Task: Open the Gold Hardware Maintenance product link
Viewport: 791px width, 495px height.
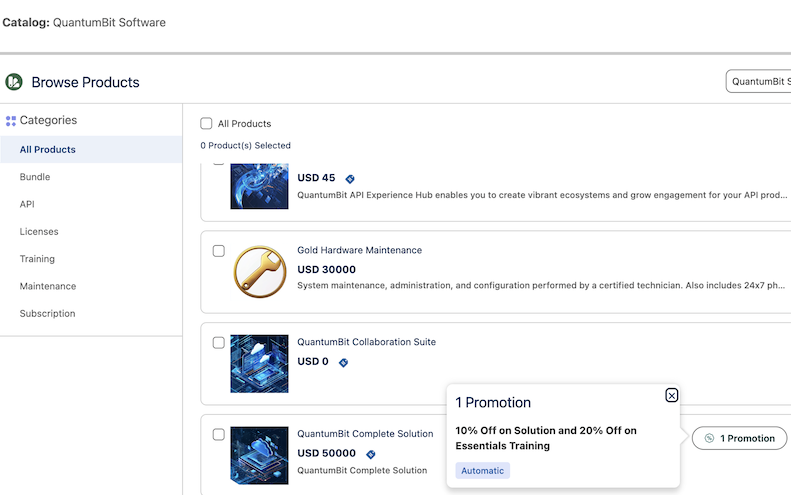Action: [359, 250]
